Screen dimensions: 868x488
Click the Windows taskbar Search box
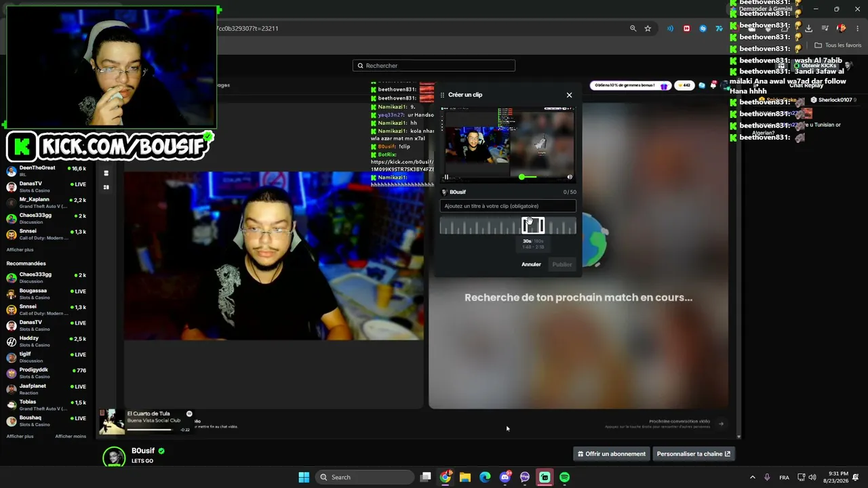click(x=366, y=477)
